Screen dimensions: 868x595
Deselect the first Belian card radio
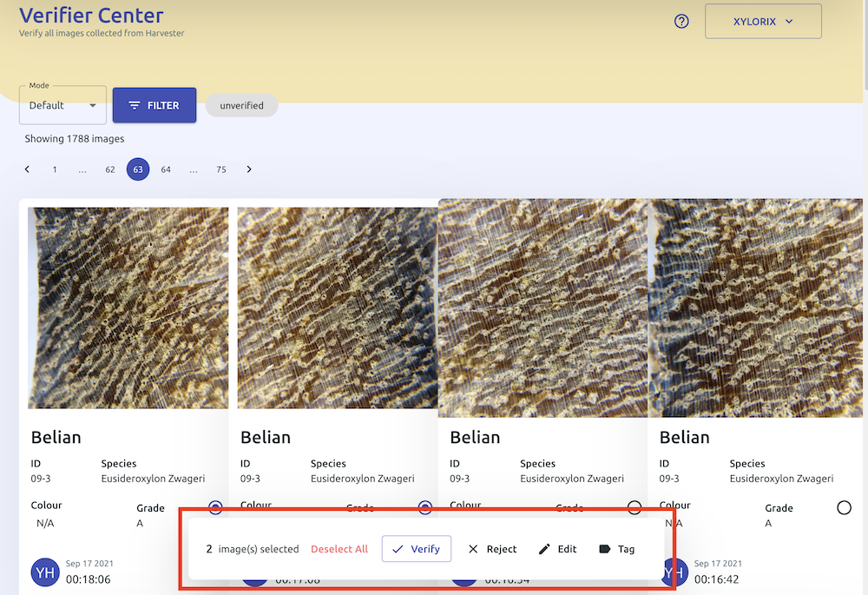pyautogui.click(x=215, y=507)
